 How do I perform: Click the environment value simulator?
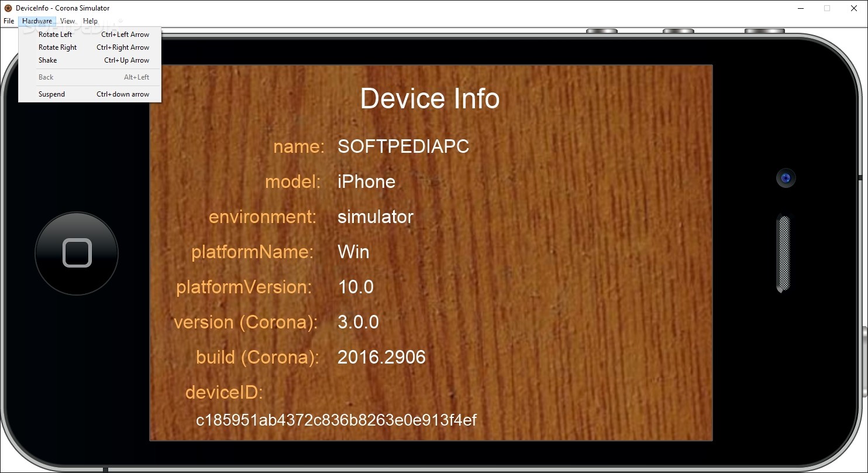tap(376, 217)
